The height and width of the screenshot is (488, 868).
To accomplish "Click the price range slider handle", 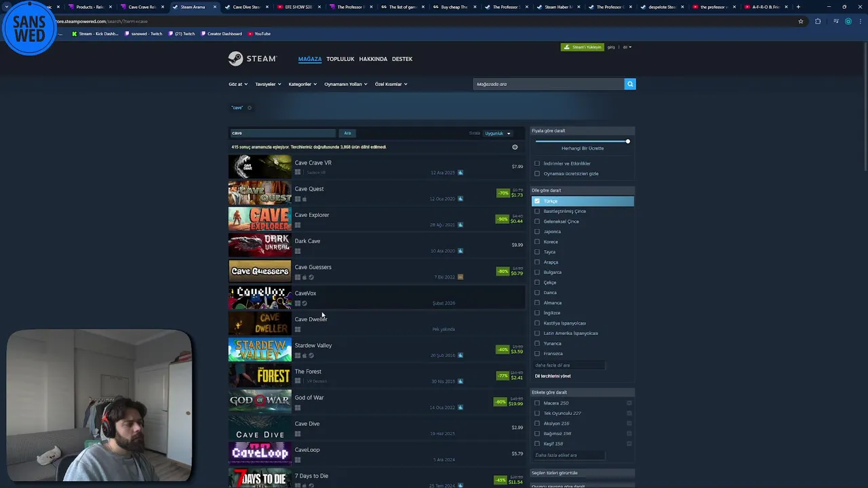I will [x=628, y=141].
